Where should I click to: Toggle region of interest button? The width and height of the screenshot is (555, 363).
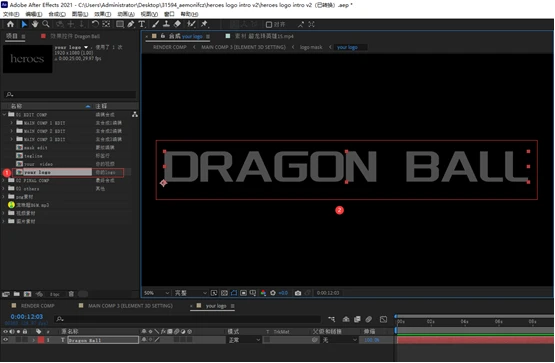[x=244, y=293]
